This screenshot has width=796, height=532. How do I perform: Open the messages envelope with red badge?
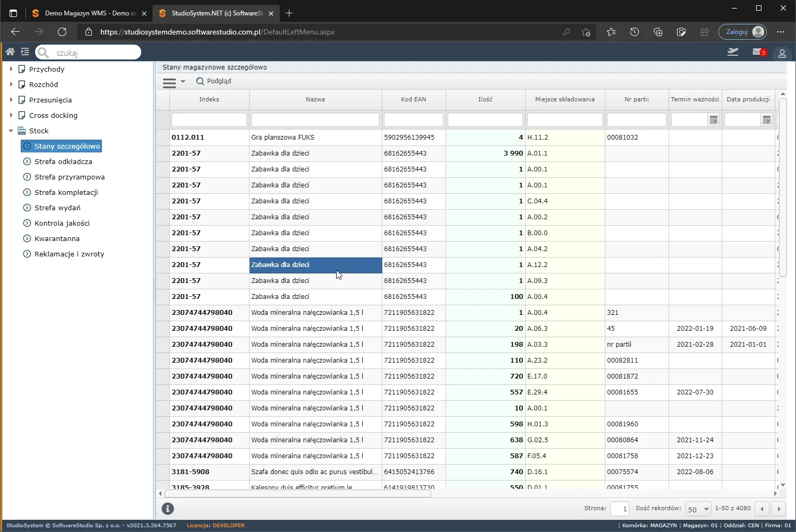click(x=759, y=52)
